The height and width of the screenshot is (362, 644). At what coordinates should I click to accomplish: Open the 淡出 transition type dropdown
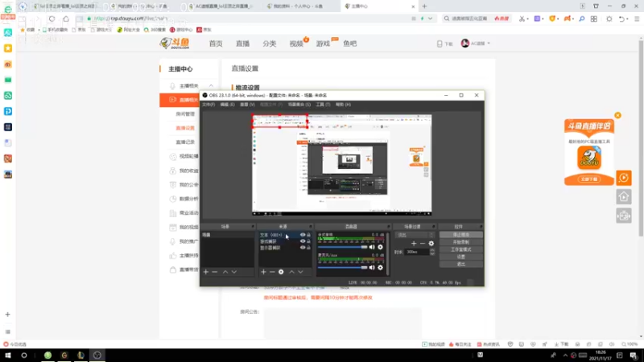[x=415, y=235]
